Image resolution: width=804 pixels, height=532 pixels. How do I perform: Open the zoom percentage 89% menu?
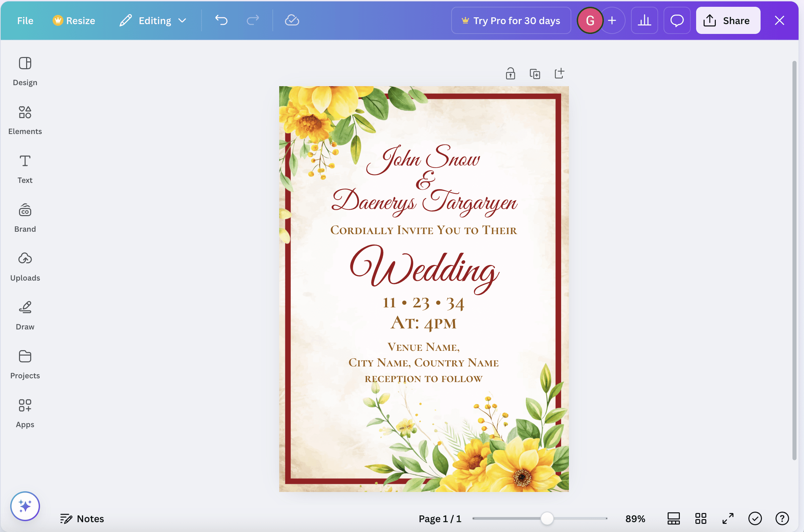635,518
